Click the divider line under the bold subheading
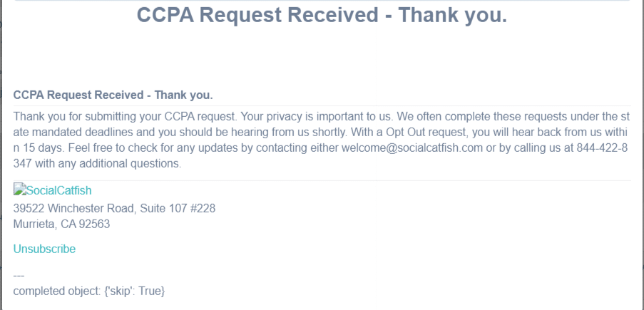This screenshot has width=644, height=310. (x=322, y=106)
